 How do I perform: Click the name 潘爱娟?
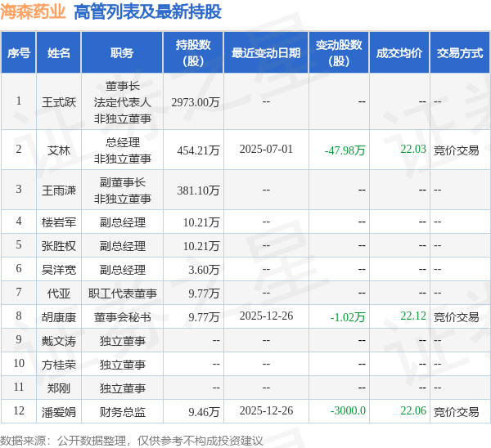pyautogui.click(x=59, y=412)
